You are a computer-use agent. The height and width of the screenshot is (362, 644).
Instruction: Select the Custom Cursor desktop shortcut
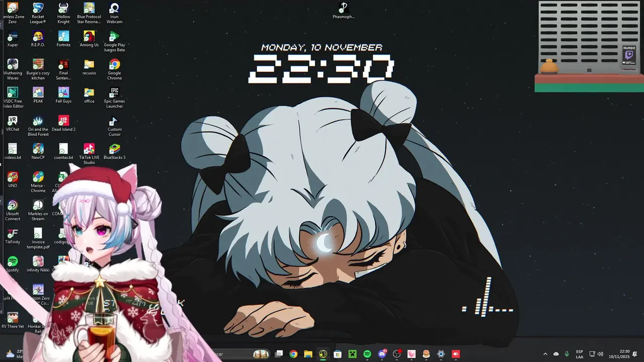(114, 126)
